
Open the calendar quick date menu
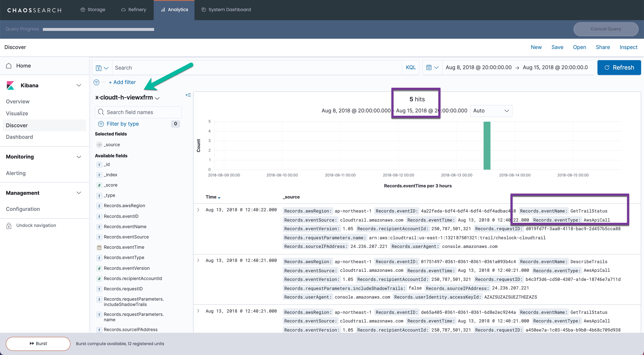pyautogui.click(x=432, y=68)
